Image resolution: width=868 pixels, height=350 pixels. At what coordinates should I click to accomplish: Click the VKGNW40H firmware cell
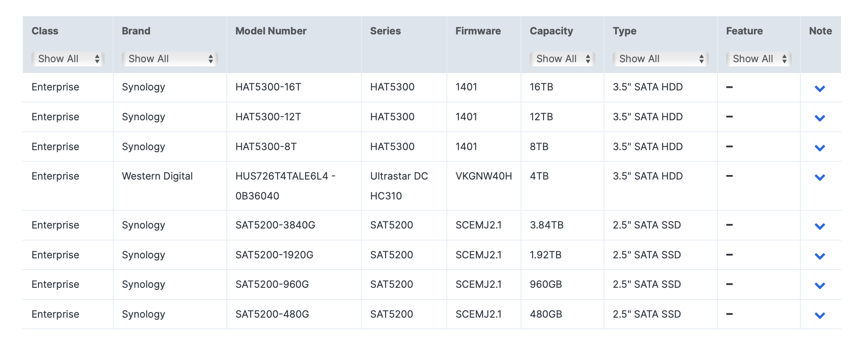pyautogui.click(x=484, y=176)
